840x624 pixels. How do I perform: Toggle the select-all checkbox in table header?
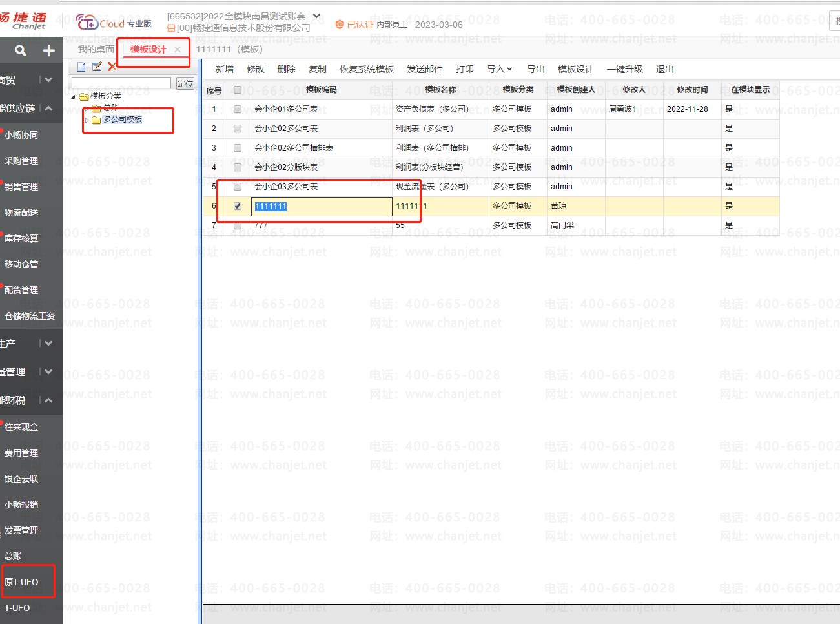tap(238, 90)
